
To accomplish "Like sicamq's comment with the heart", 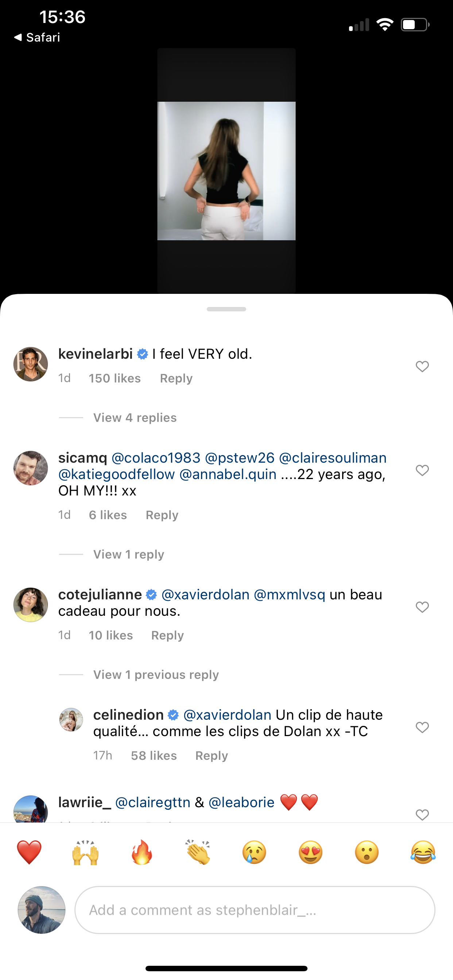I will [422, 470].
